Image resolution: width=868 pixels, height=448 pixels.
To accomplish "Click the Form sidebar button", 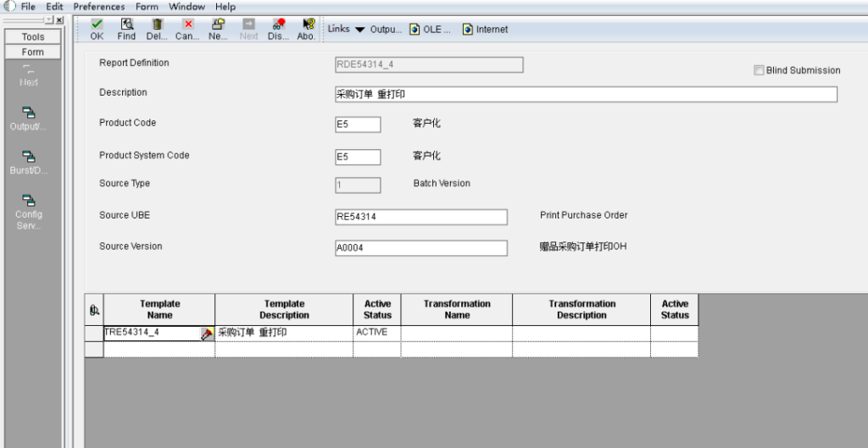I will coord(33,52).
